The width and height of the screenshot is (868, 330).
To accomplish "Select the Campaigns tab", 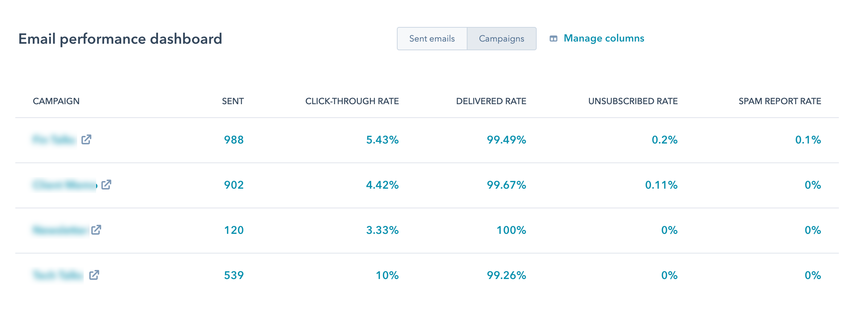I will 501,39.
